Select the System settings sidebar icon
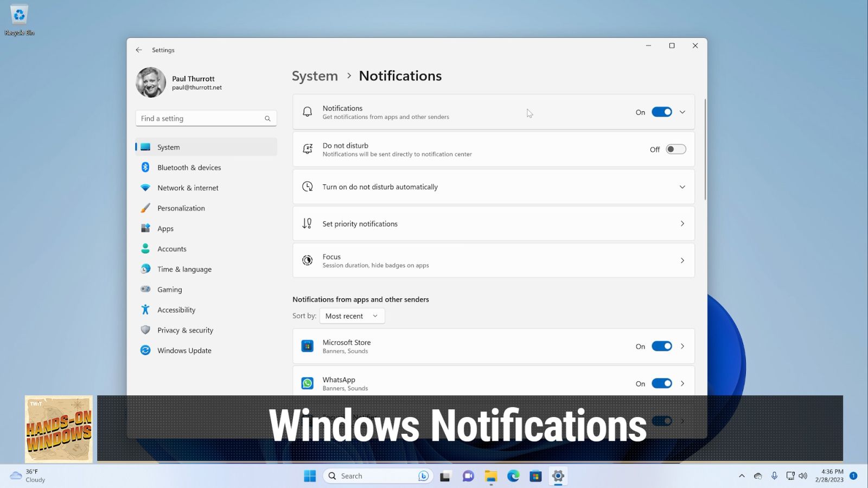 [145, 147]
